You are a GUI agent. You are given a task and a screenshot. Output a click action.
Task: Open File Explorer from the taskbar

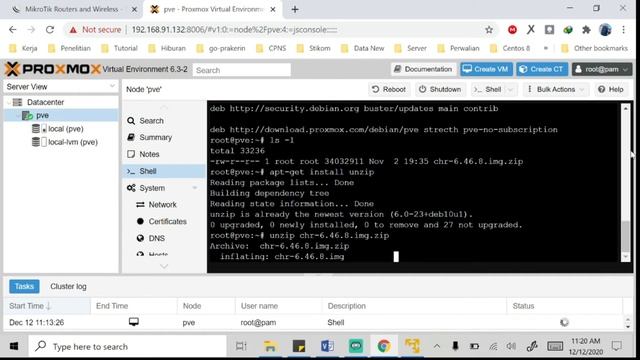[x=270, y=347]
